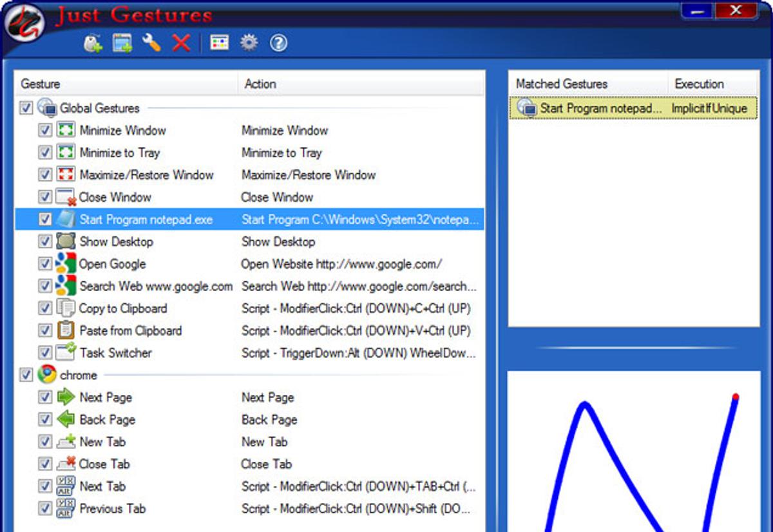Disable the Task Switcher gesture checkbox
Viewport: 773px width, 532px height.
point(45,353)
